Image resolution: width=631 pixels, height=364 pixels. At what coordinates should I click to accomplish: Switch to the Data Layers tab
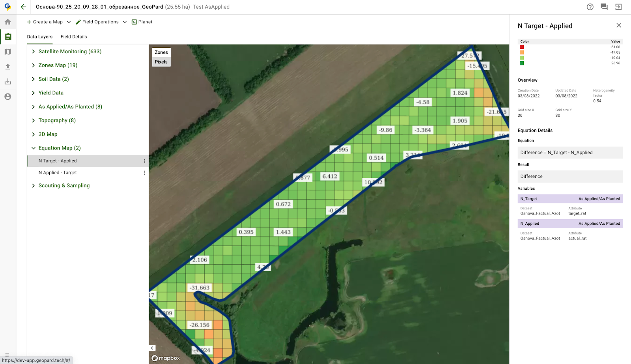point(40,37)
